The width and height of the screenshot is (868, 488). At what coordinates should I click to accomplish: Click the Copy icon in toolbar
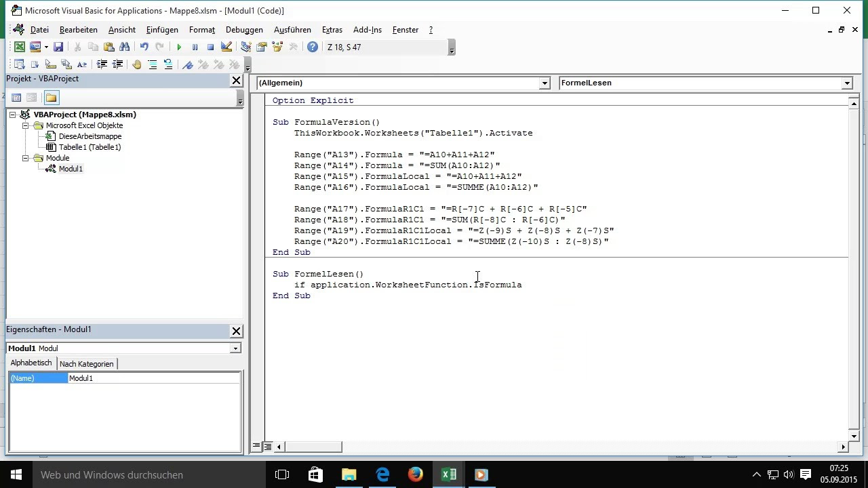click(x=93, y=47)
